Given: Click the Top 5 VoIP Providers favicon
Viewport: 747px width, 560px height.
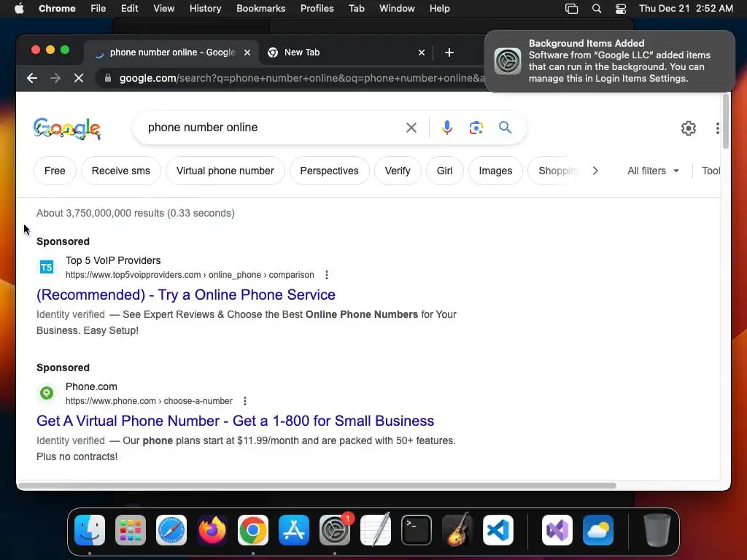Looking at the screenshot, I should pyautogui.click(x=46, y=267).
